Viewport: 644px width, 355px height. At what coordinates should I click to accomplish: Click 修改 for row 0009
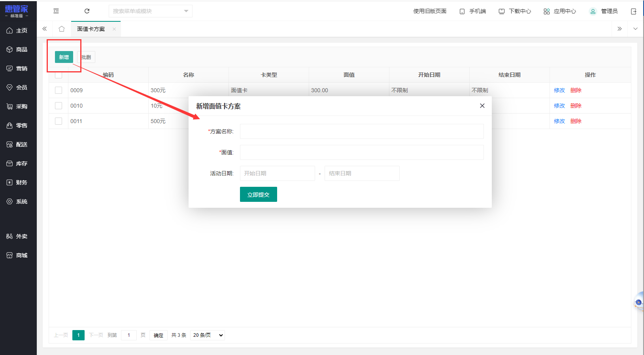(559, 90)
